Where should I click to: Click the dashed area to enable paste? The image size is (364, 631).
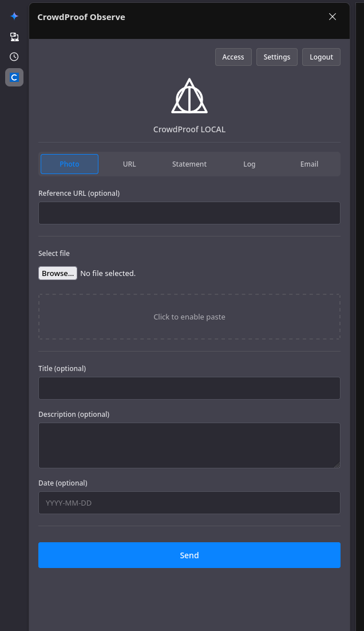point(189,317)
